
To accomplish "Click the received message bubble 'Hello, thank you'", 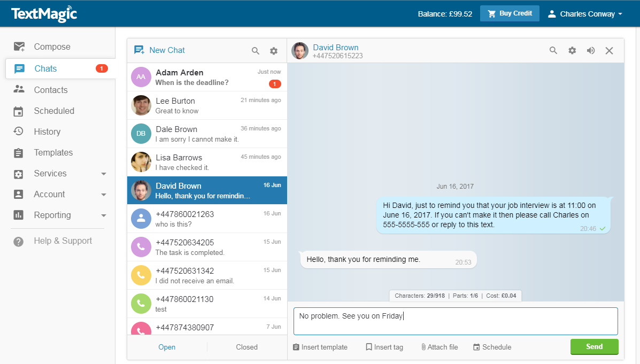I will 388,260.
